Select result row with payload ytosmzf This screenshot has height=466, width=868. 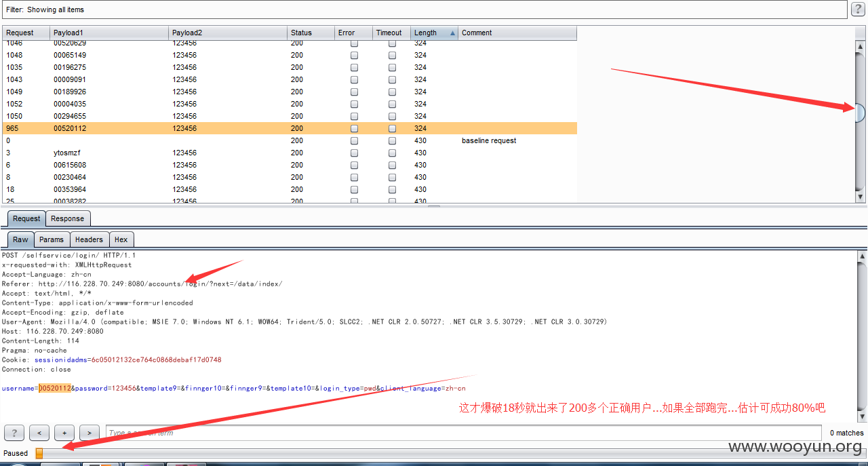click(x=290, y=153)
